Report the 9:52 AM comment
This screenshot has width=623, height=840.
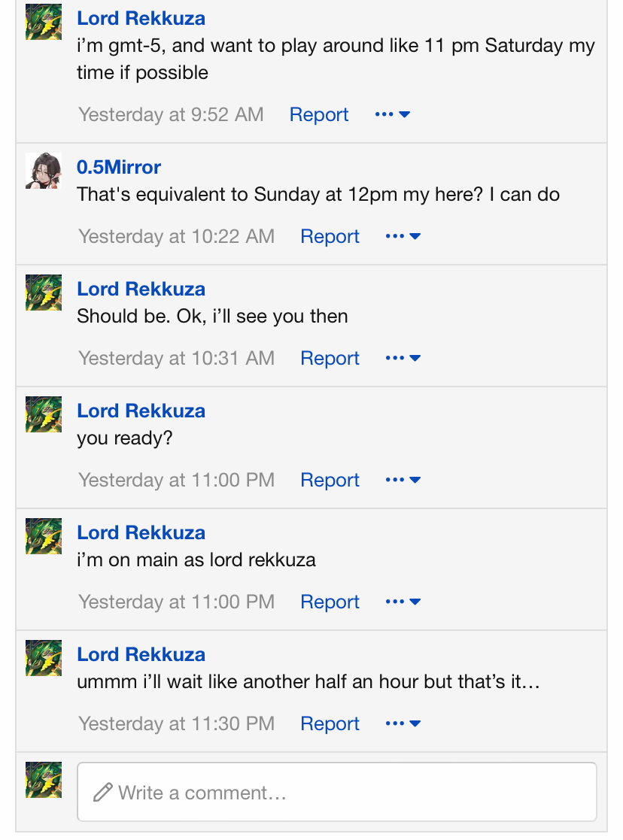coord(319,115)
